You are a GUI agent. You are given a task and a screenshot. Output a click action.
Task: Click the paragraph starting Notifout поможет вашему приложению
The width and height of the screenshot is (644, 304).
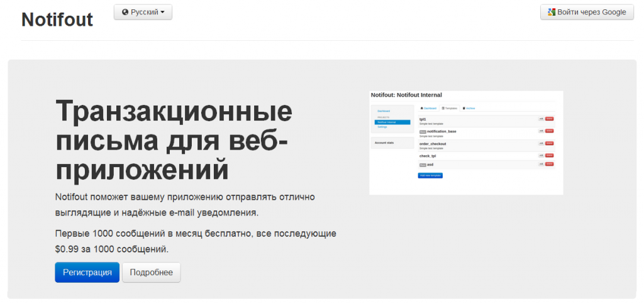185,205
